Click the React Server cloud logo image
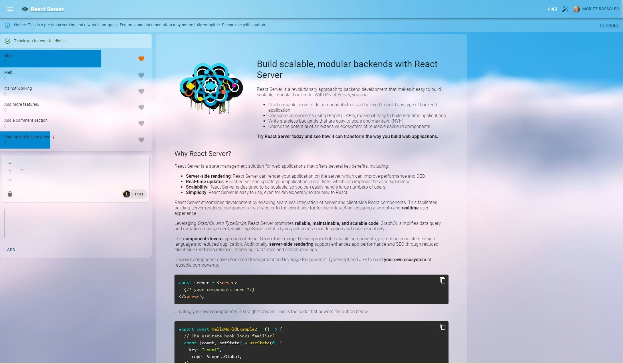This screenshot has height=364, width=623. click(x=211, y=88)
